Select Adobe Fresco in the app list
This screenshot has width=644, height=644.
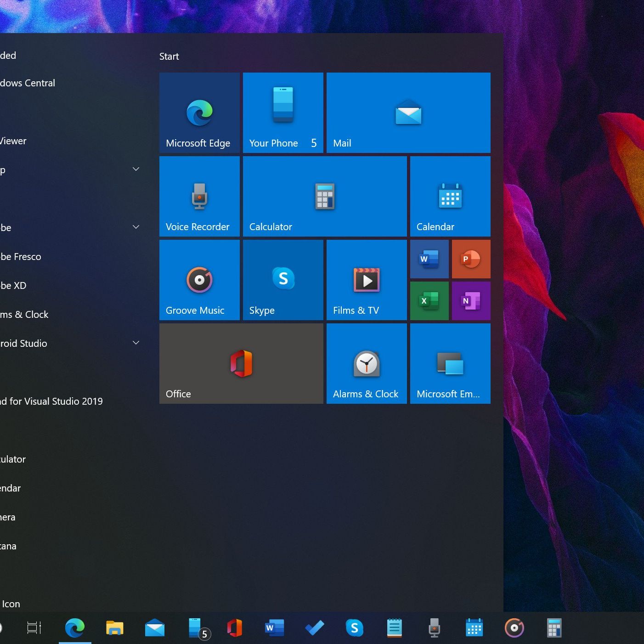click(x=21, y=257)
